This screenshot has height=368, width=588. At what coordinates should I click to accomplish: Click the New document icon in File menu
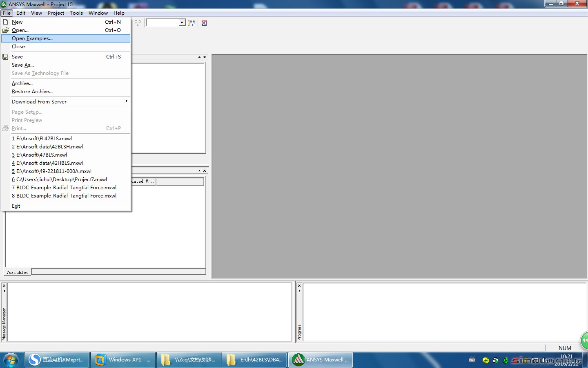5,22
